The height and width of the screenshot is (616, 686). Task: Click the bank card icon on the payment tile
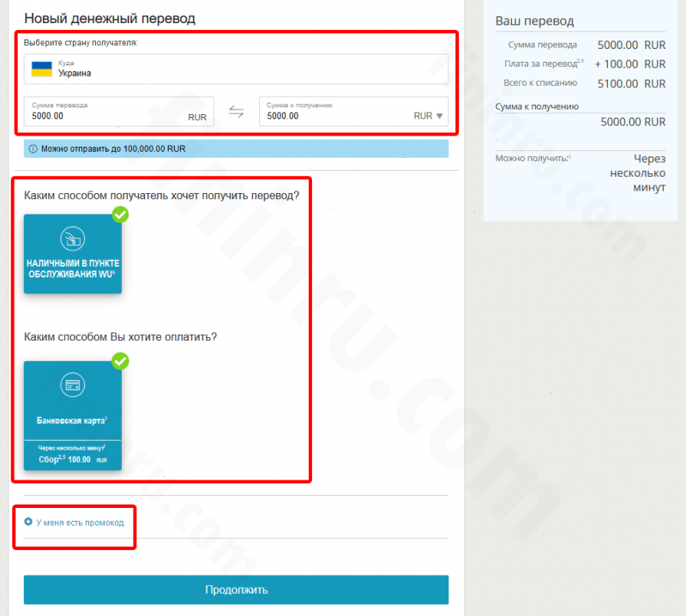point(73,385)
